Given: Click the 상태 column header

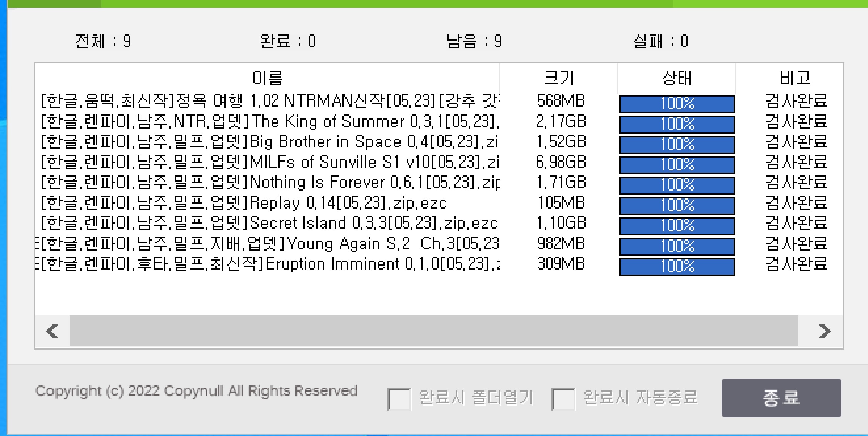Looking at the screenshot, I should (677, 78).
